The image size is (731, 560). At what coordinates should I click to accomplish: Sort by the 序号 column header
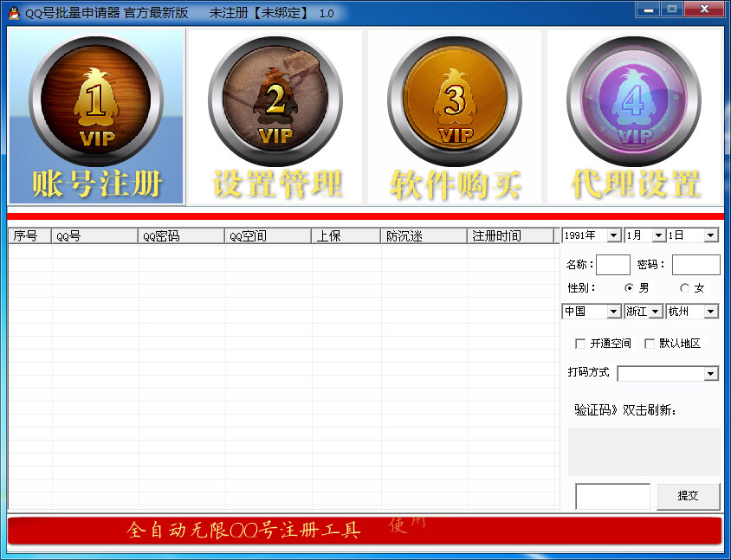tap(29, 236)
